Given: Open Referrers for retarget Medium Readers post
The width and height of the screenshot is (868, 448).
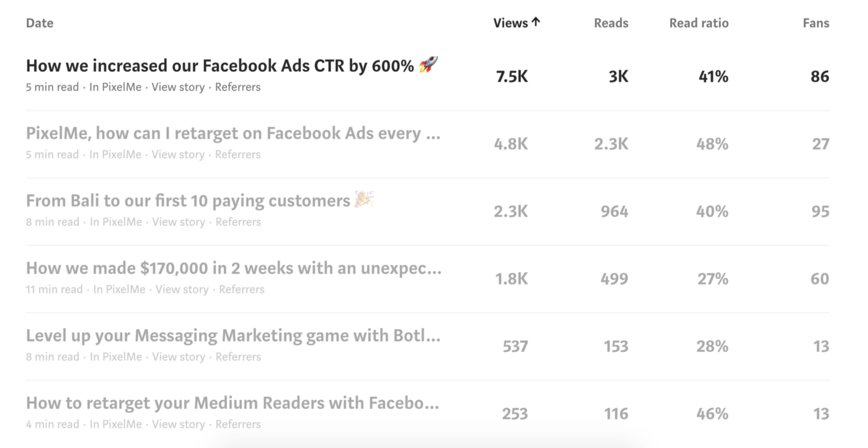Looking at the screenshot, I should tap(238, 424).
